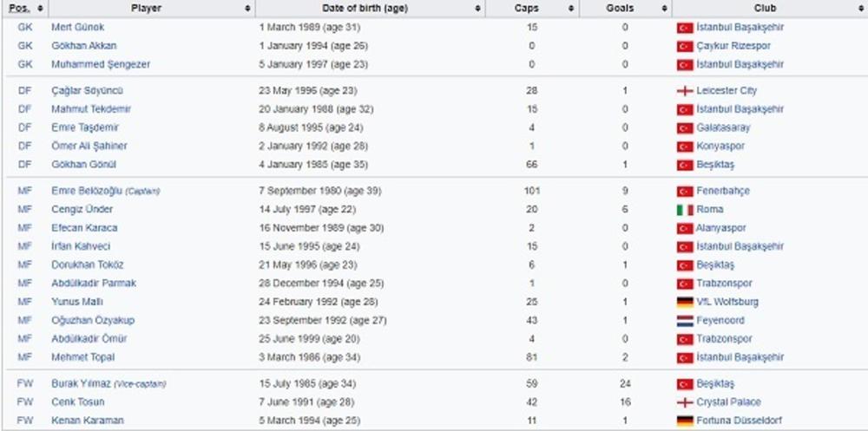Open the Crystal Palace club link
Screen dimensions: 868x431
pyautogui.click(x=728, y=402)
